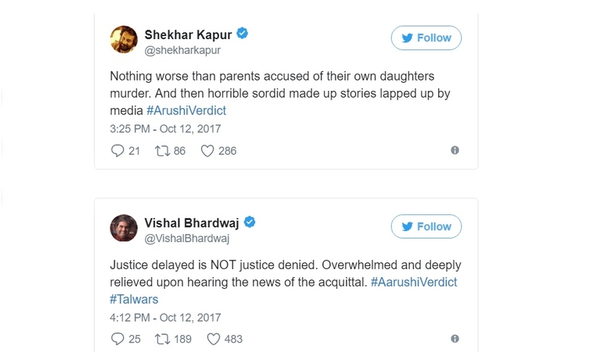This screenshot has width=600, height=360.
Task: Click the @shekharkapur handle
Action: [183, 50]
